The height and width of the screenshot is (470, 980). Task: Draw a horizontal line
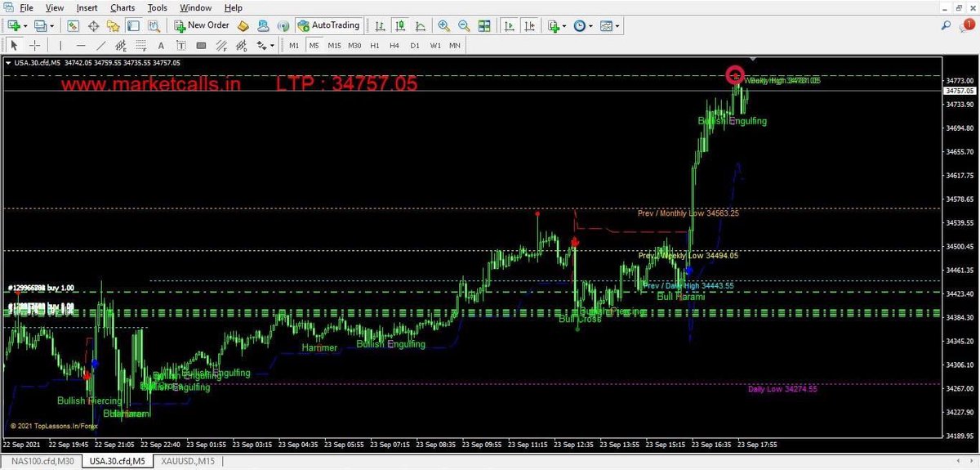(81, 45)
